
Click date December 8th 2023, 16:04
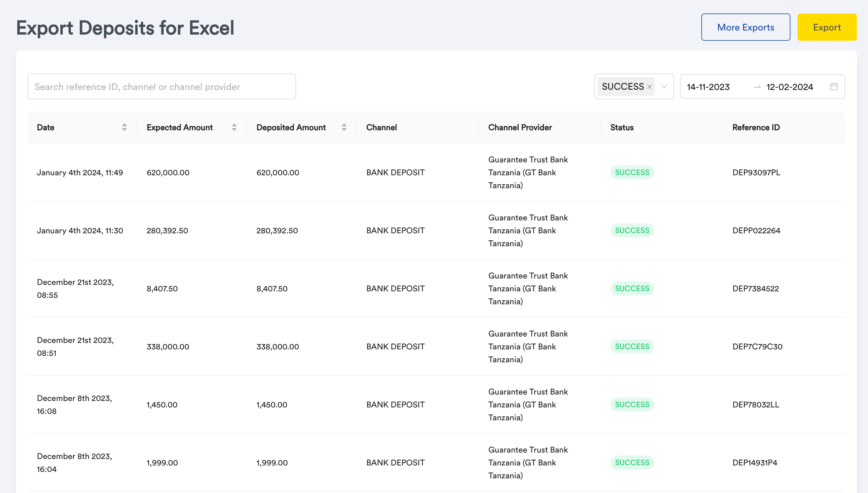(74, 463)
